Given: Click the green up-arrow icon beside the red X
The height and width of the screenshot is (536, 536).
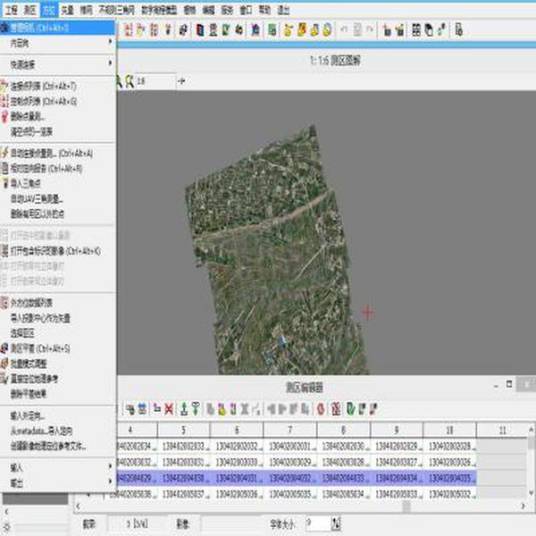Looking at the screenshot, I should coord(184,408).
